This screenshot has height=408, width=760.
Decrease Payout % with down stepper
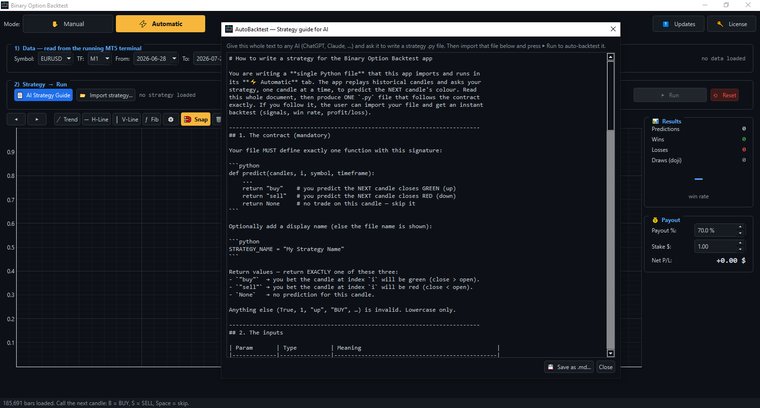tap(740, 234)
